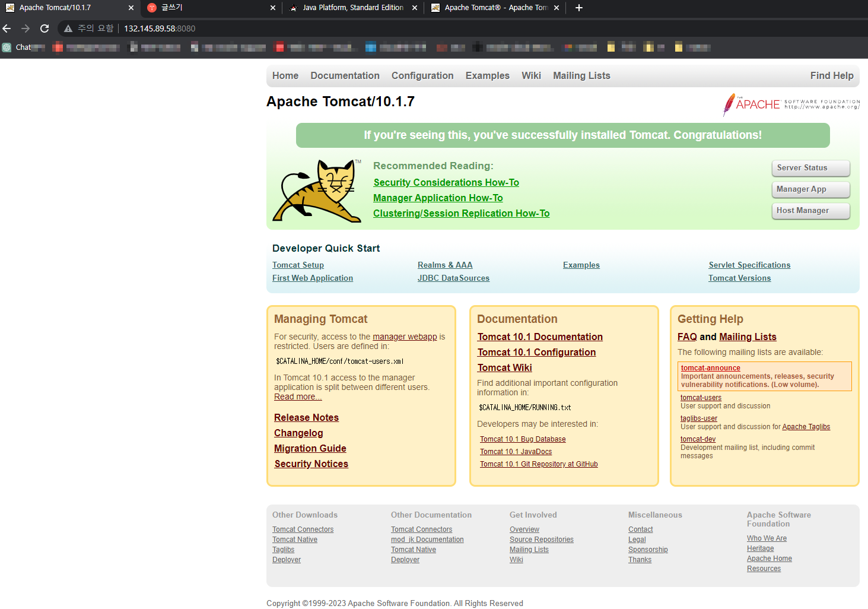868x609 pixels.
Task: Open the Sponsorship footer link
Action: (648, 550)
